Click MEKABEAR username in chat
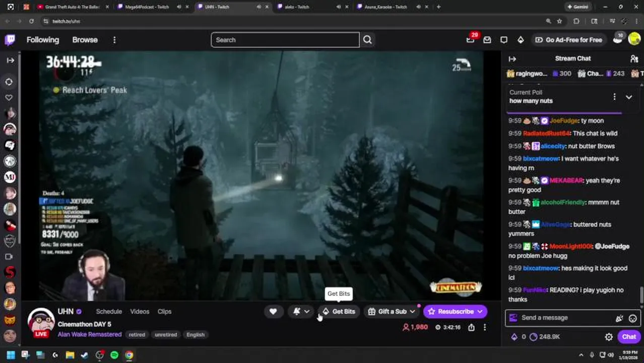 pyautogui.click(x=566, y=180)
